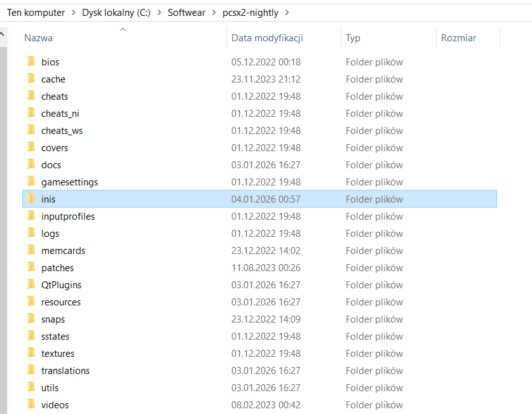Select the folder name 'translations'
This screenshot has height=414, width=532.
[65, 371]
